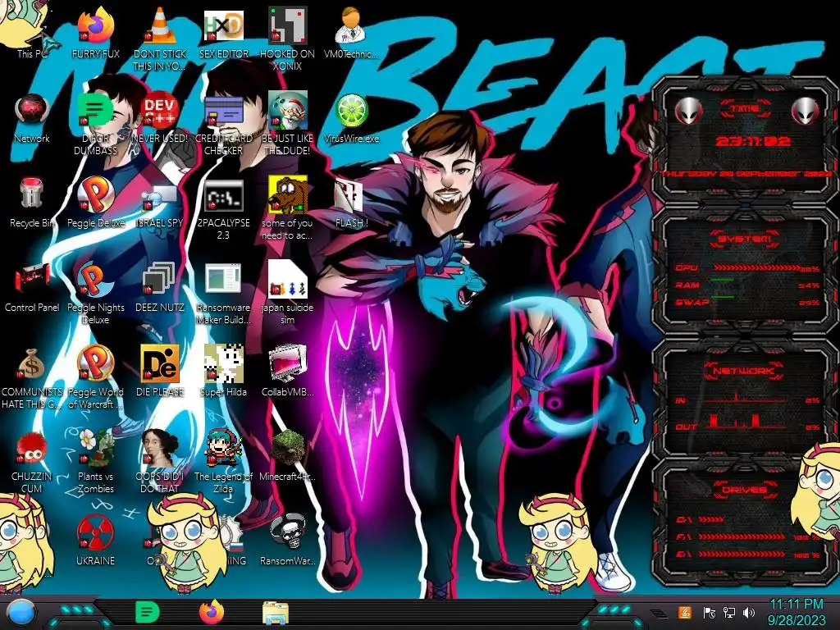Open the Minecraft4Fr... grass block icon

[287, 447]
